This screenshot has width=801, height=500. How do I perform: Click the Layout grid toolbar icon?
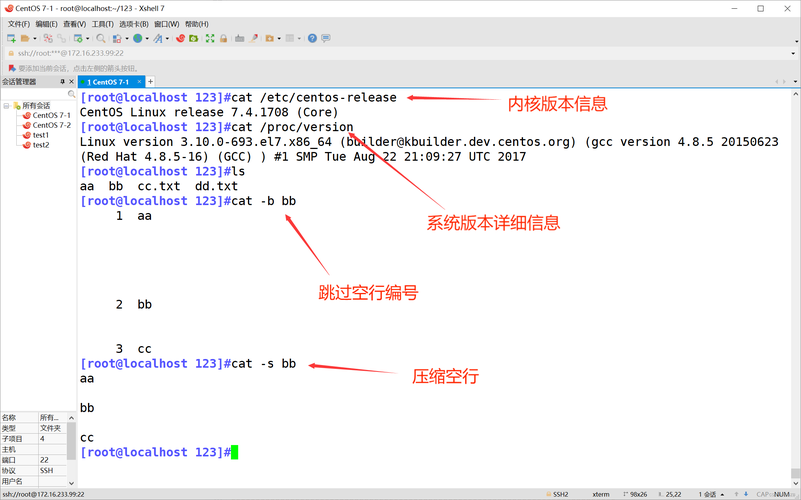click(290, 38)
